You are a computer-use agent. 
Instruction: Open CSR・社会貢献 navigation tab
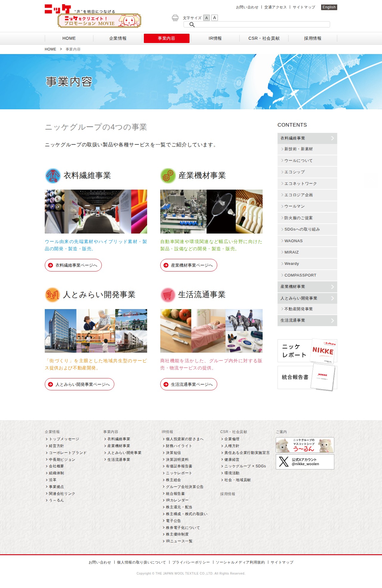coord(264,38)
